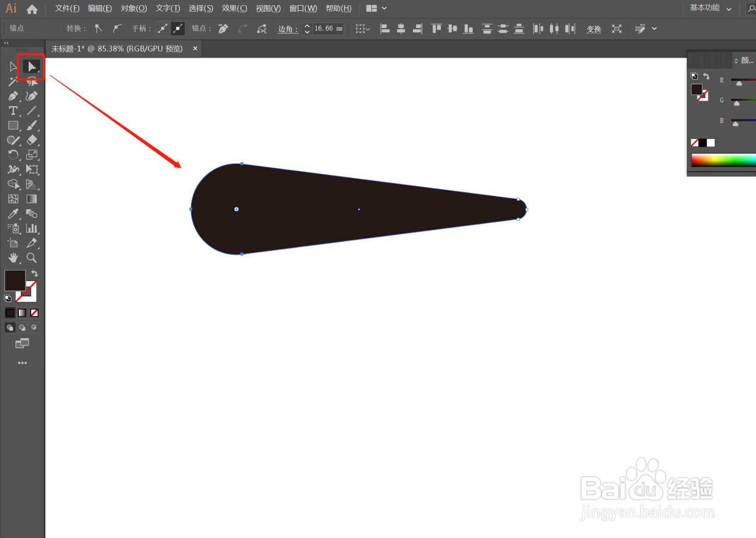Select the Width warp tool
Viewport: 756px width, 538px height.
click(x=13, y=169)
